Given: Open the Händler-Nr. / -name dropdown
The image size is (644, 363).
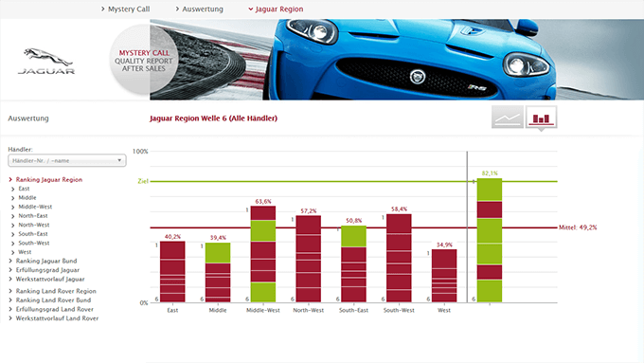Looking at the screenshot, I should pyautogui.click(x=67, y=160).
